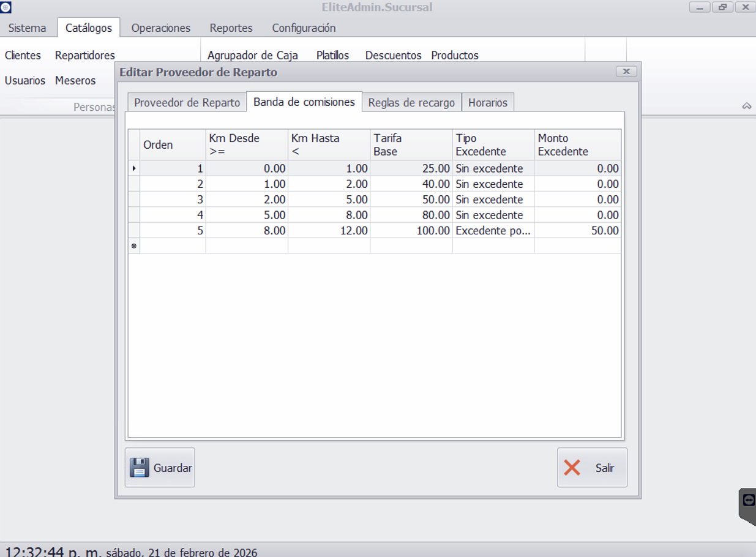Open the Reportes ribbon menu

click(x=231, y=28)
